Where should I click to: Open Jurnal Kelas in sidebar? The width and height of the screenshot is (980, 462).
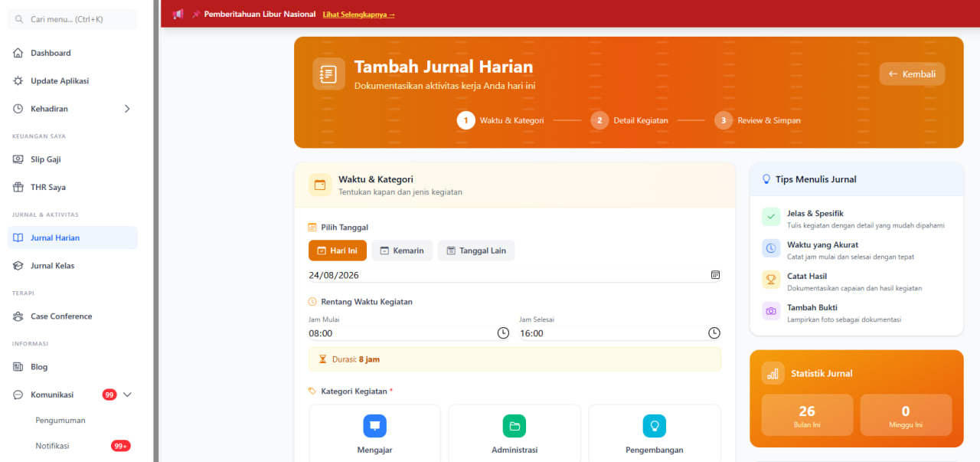(73, 265)
